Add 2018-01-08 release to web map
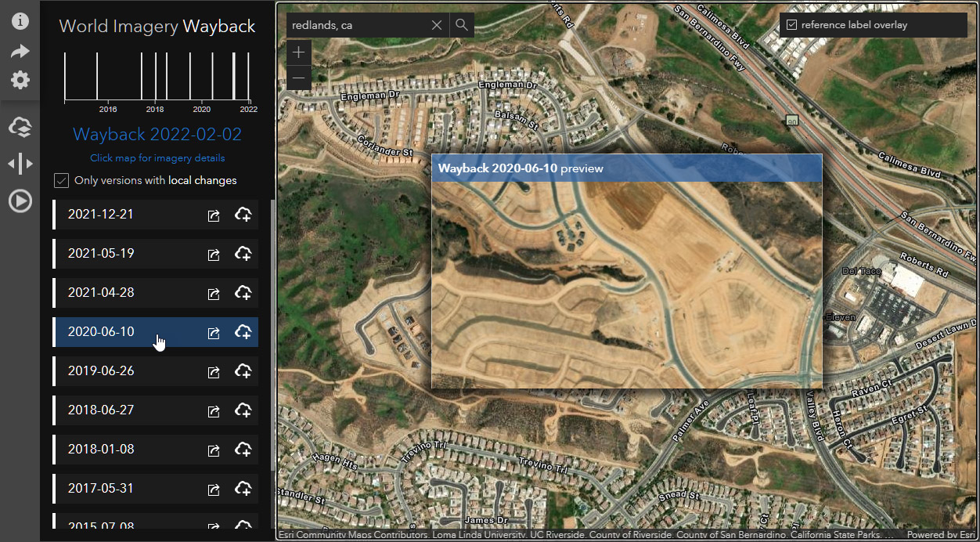980x542 pixels. 243,450
